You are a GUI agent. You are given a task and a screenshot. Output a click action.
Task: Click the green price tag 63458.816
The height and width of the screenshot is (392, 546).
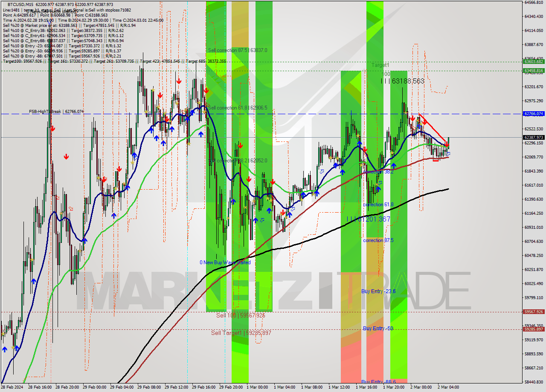[533, 71]
